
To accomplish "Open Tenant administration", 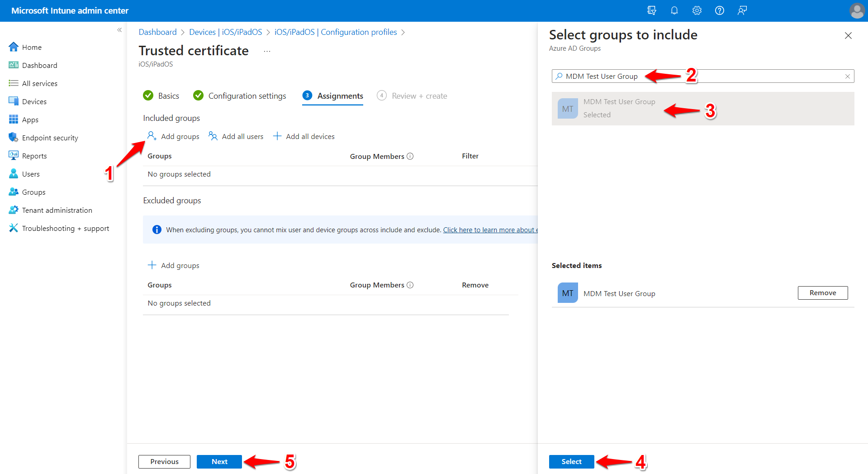I will tap(50, 210).
